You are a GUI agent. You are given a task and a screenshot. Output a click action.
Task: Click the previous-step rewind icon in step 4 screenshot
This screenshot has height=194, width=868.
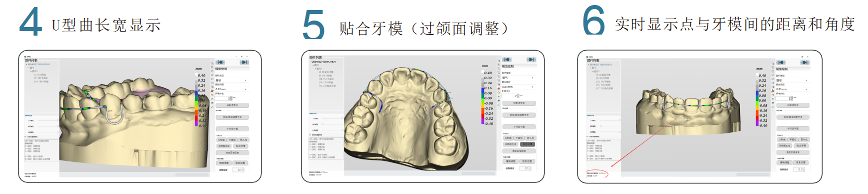(220, 62)
